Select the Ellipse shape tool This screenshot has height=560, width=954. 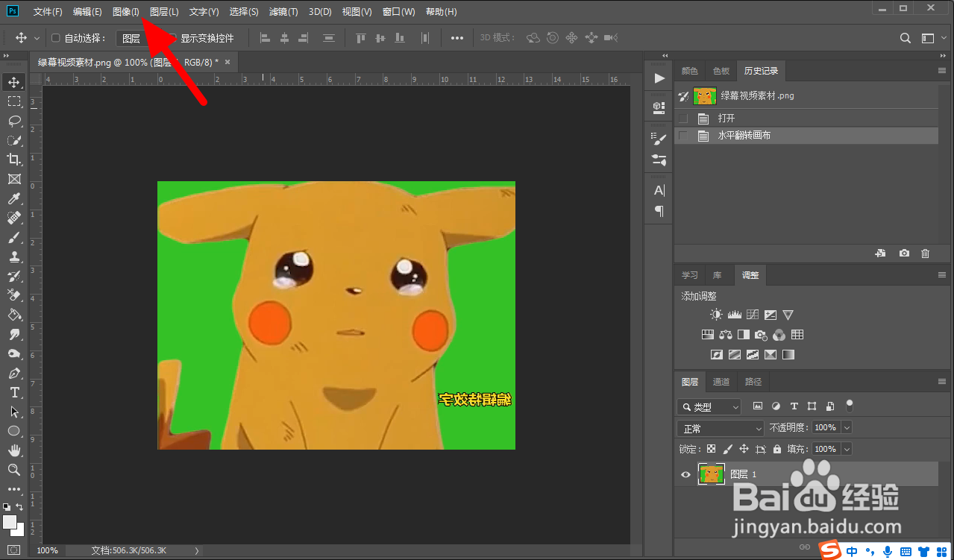pyautogui.click(x=14, y=431)
